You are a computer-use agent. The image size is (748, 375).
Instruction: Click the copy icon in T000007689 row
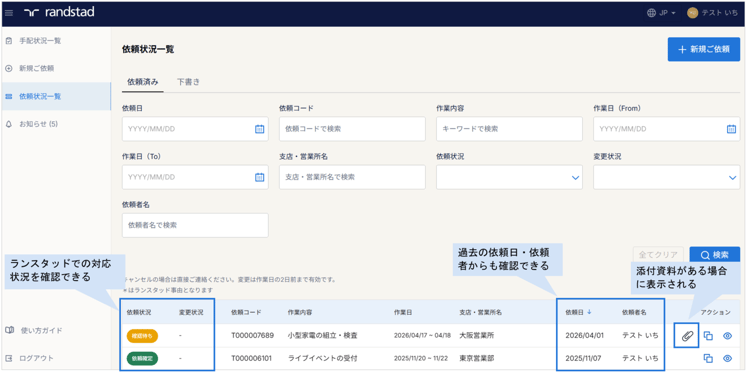[x=708, y=336]
